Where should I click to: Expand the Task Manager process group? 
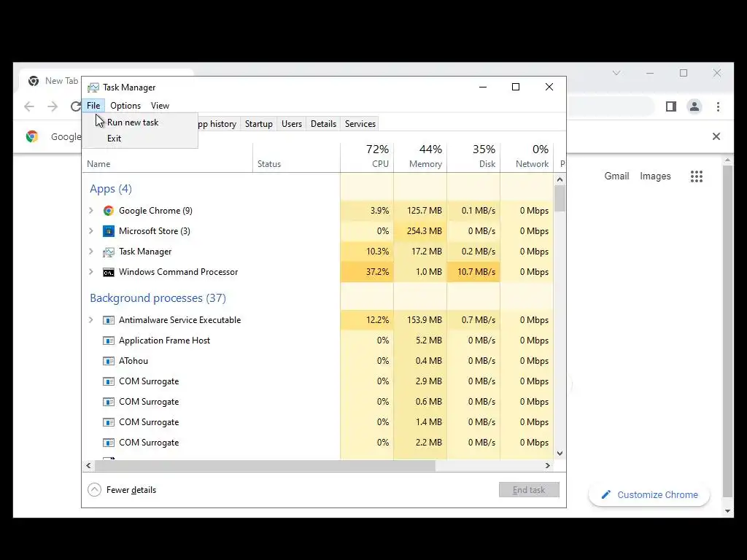click(91, 252)
